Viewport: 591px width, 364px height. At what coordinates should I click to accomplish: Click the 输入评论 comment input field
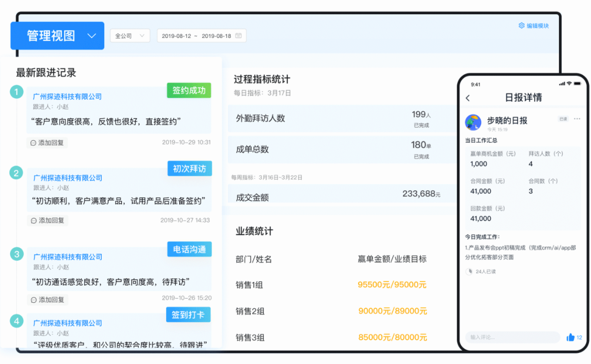pyautogui.click(x=511, y=337)
